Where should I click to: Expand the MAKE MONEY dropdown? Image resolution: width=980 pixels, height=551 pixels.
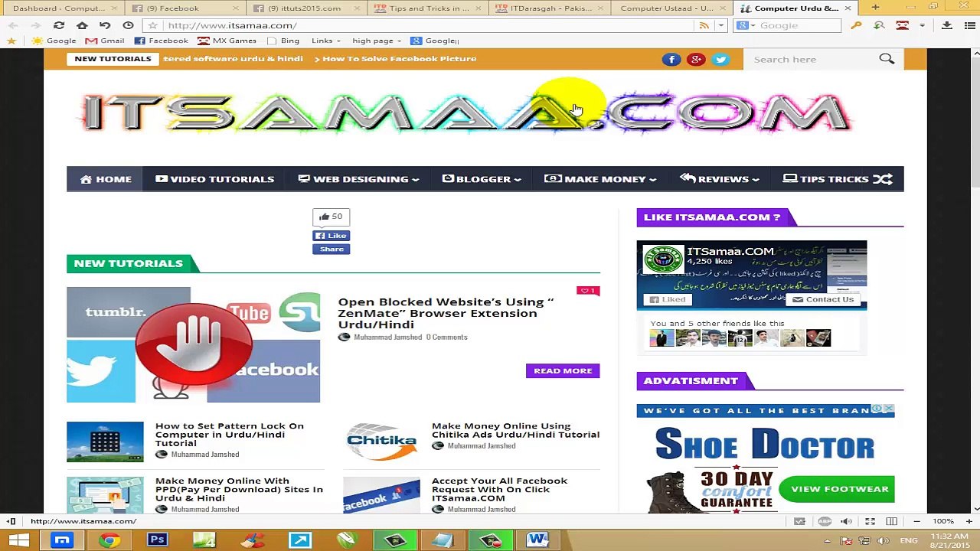pos(600,179)
